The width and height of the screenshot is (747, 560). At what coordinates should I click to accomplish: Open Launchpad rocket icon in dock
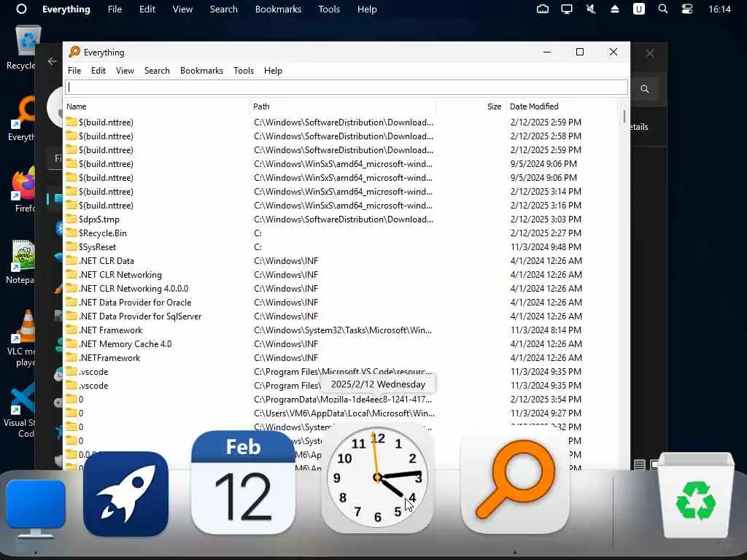[x=125, y=494]
